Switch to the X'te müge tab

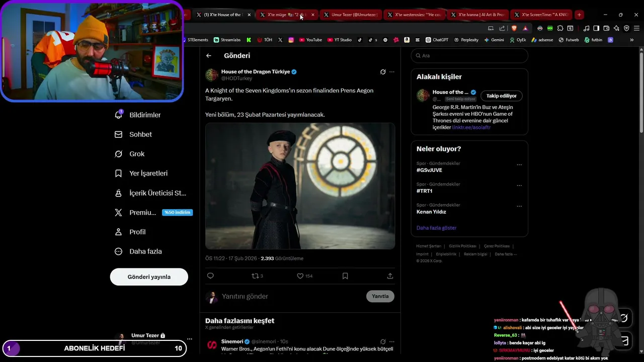(286, 15)
